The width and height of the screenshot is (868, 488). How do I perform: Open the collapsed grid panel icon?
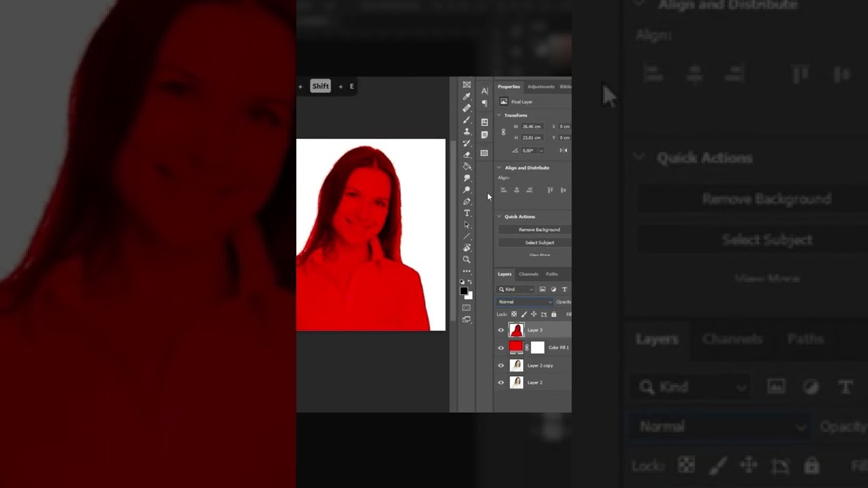pos(484,153)
